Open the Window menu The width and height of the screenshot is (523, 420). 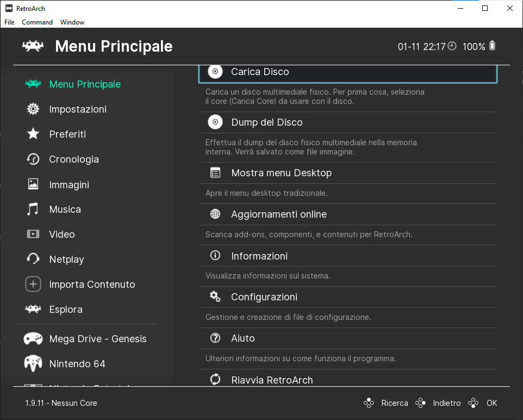[x=72, y=22]
